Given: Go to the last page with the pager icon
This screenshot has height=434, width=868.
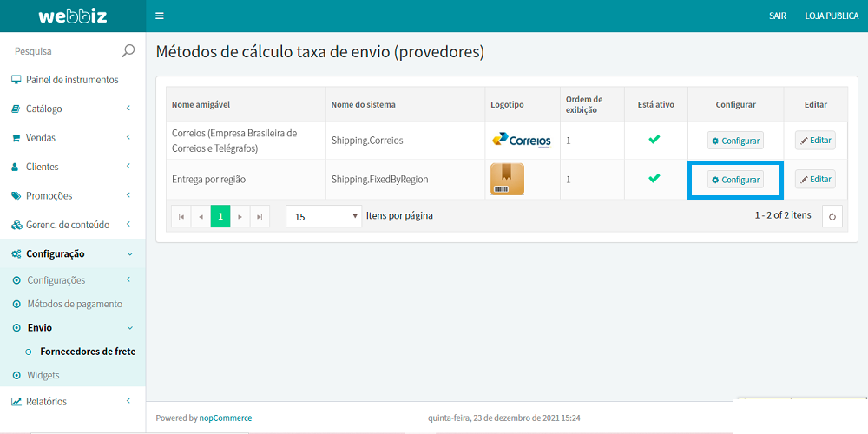Looking at the screenshot, I should [260, 216].
